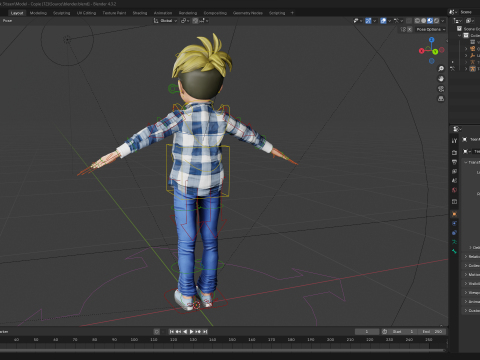Open the Output properties tab
The image size is (480, 360).
[454, 162]
